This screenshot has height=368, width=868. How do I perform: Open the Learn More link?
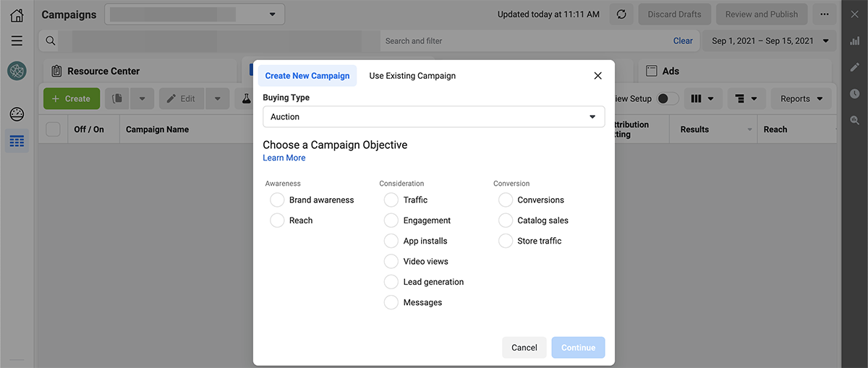284,158
